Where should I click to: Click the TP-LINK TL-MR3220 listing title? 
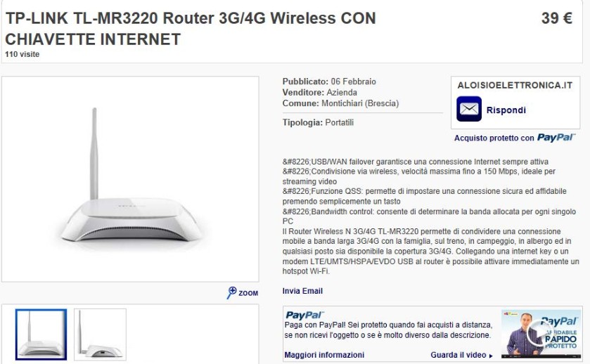(191, 29)
